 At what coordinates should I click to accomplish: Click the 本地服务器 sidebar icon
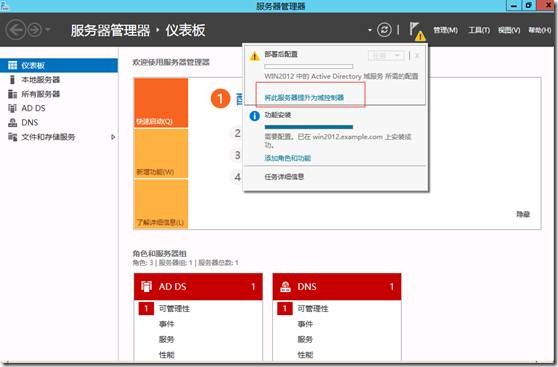[12, 80]
